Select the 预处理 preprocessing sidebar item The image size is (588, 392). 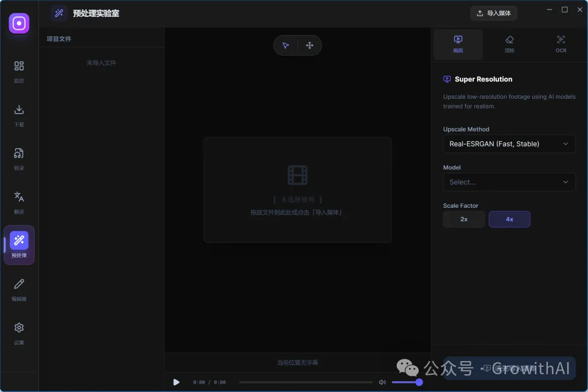pos(19,245)
